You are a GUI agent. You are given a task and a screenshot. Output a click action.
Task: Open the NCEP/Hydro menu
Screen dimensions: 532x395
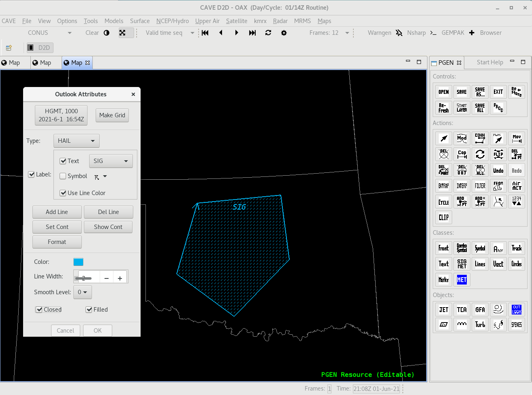click(172, 21)
